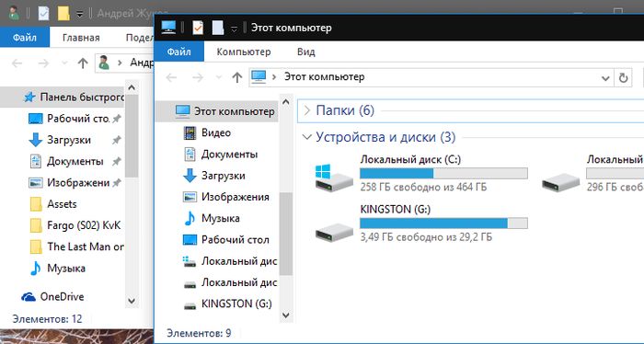Select the second Локальный диск drive icon
Image resolution: width=644 pixels, height=344 pixels.
click(560, 182)
